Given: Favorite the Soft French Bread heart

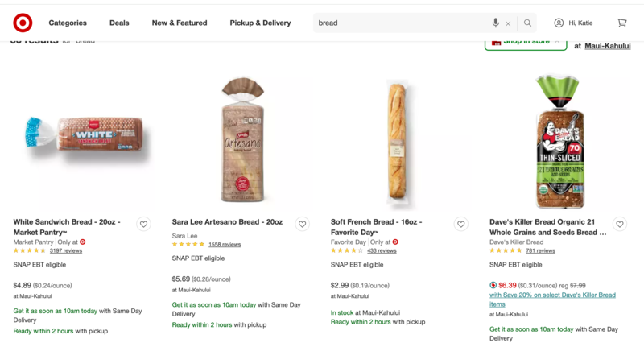Looking at the screenshot, I should coord(461,225).
